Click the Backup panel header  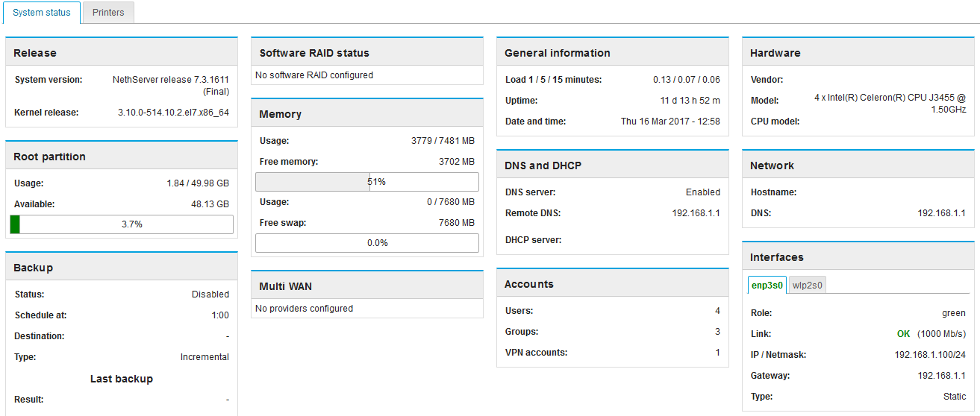coord(122,268)
